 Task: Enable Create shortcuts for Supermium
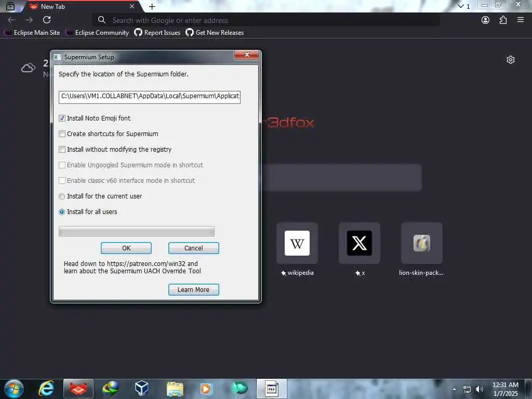(x=62, y=134)
